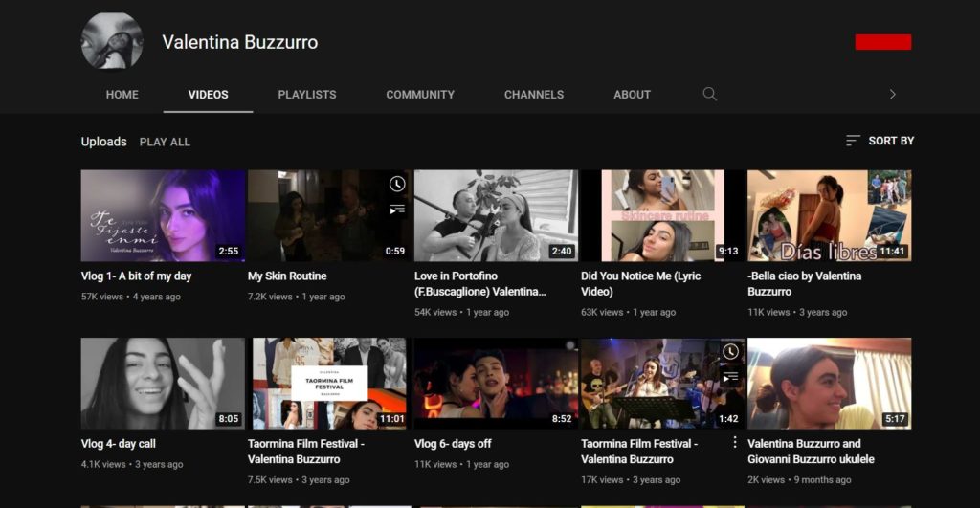Open Vlog 6- days off title
Screen dimensions: 980x508
(x=453, y=444)
